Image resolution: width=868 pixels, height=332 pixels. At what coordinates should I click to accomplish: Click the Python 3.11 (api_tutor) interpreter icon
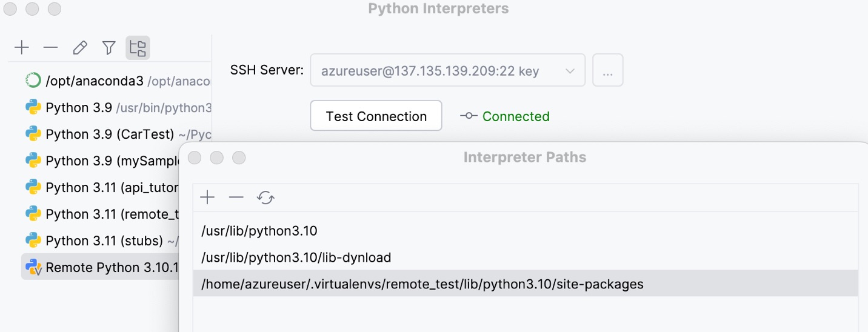coord(33,187)
